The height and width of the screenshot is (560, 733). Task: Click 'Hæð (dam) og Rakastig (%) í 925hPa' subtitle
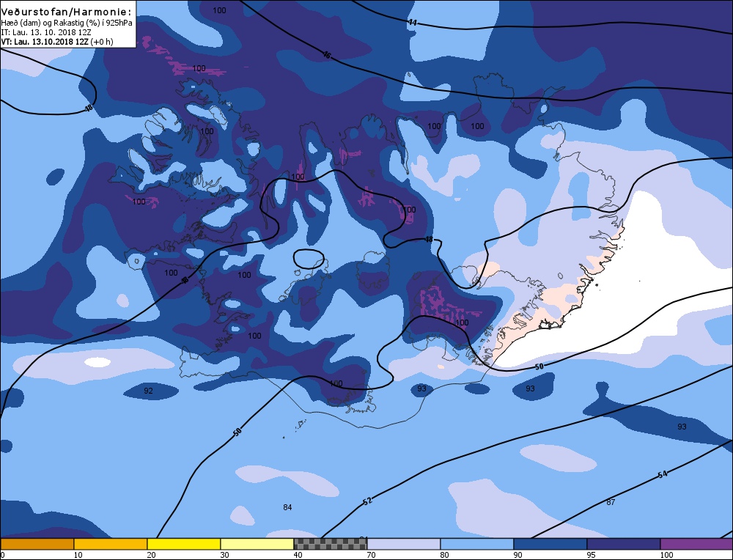[x=67, y=23]
